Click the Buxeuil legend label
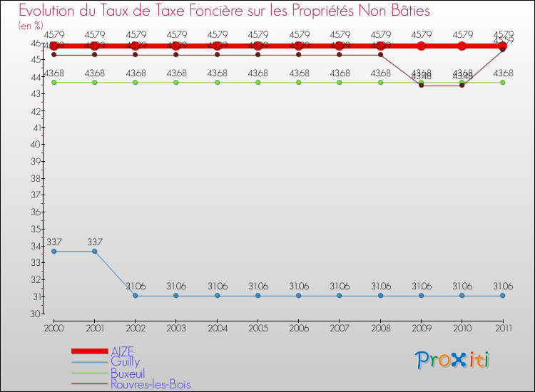The height and width of the screenshot is (392, 535). pyautogui.click(x=128, y=373)
